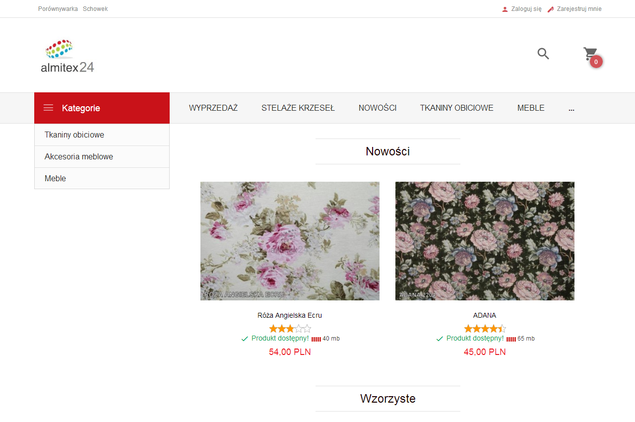635x422 pixels.
Task: Select Akcesoria meblowe sidebar category
Action: coord(79,156)
